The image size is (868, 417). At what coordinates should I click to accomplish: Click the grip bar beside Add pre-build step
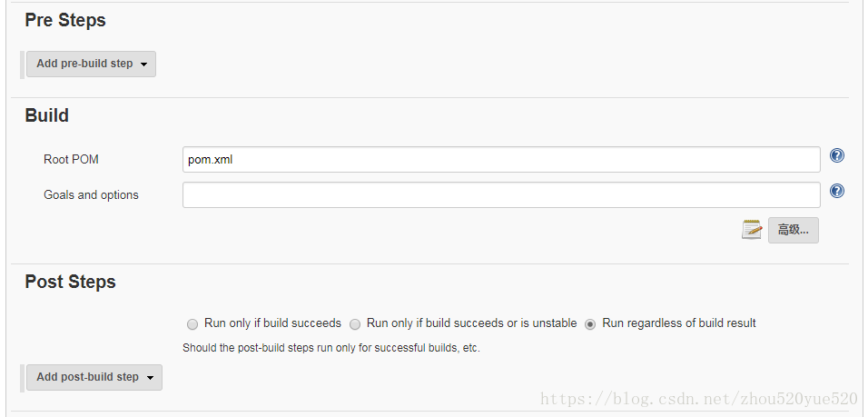click(x=23, y=65)
